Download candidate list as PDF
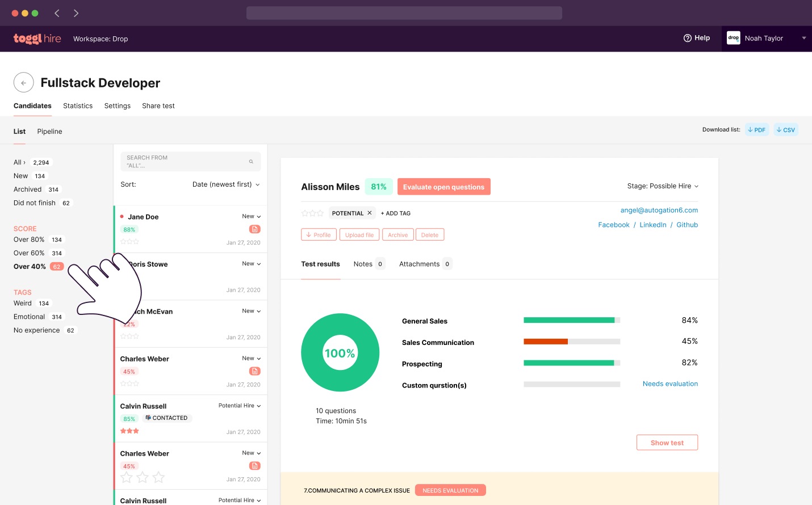Image resolution: width=812 pixels, height=505 pixels. click(757, 129)
